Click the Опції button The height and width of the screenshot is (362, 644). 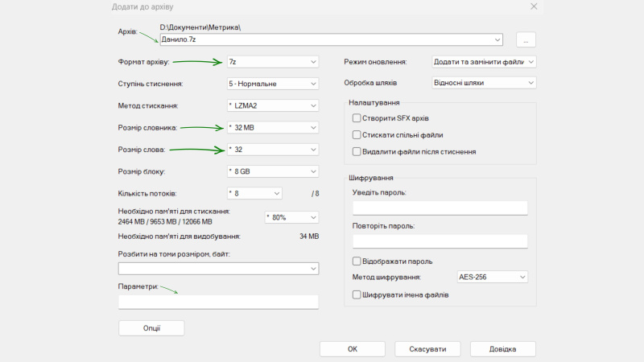[x=151, y=328]
